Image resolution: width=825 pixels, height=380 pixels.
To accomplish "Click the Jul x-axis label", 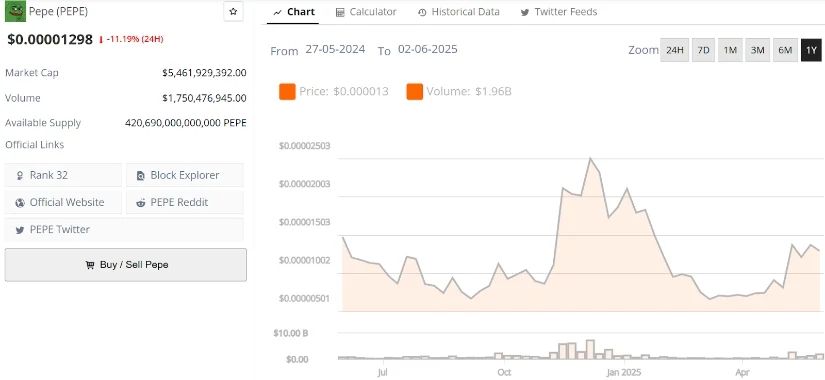I will (x=383, y=373).
